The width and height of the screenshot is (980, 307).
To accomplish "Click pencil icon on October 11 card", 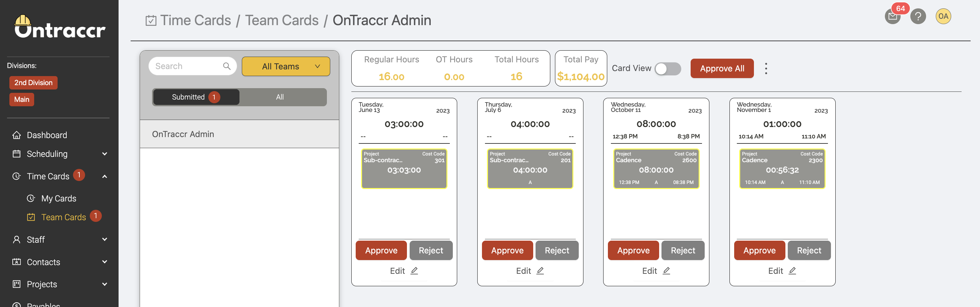I will point(666,271).
